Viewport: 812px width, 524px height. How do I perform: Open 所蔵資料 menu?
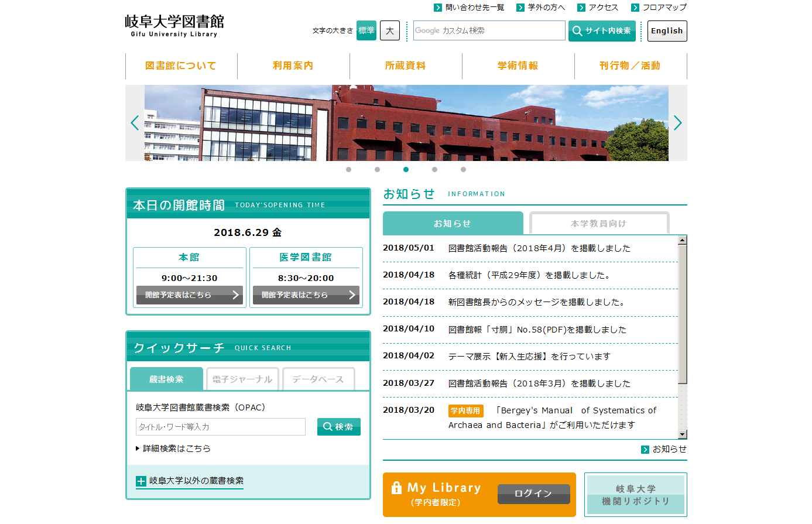406,66
